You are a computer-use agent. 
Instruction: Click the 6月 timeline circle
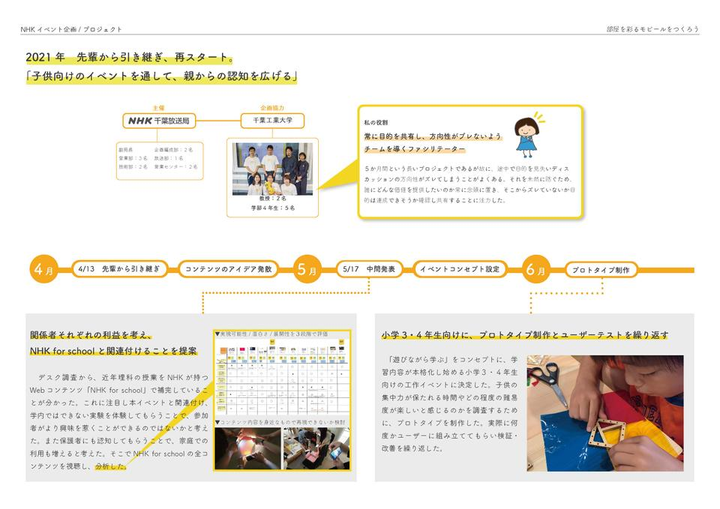pyautogui.click(x=535, y=269)
